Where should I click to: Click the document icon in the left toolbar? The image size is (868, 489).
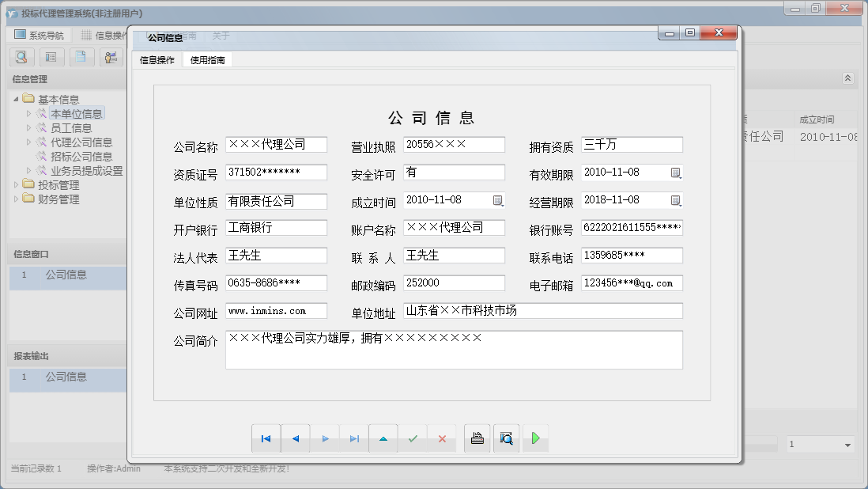[x=81, y=57]
